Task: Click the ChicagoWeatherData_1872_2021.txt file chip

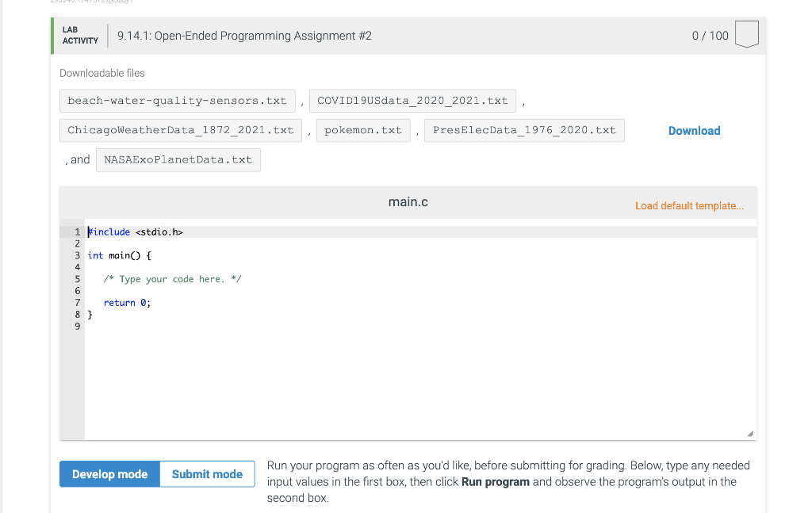Action: [x=180, y=129]
